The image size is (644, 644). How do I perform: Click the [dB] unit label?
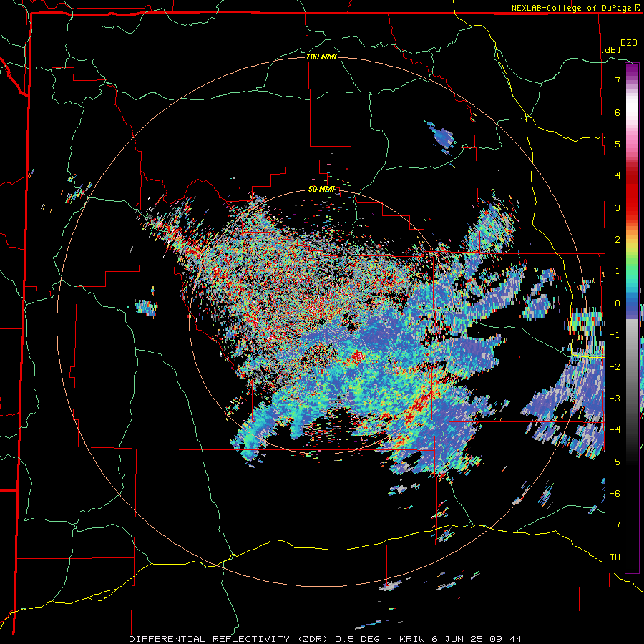point(611,49)
